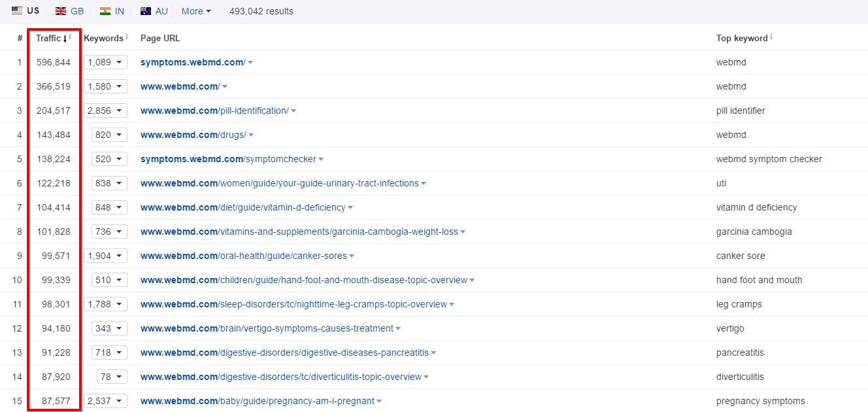Open the More countries dropdown
Image resolution: width=868 pixels, height=412 pixels.
196,11
